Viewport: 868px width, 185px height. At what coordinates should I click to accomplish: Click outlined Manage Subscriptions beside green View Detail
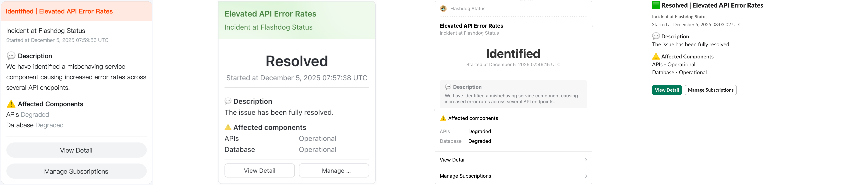click(710, 90)
